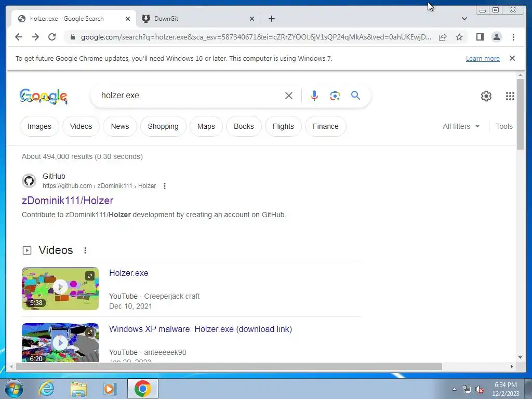
Task: Filter results by Shopping
Action: (x=163, y=126)
